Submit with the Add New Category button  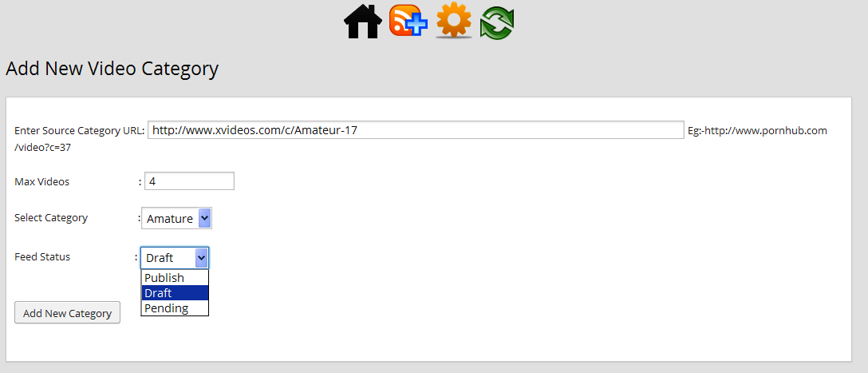point(67,313)
